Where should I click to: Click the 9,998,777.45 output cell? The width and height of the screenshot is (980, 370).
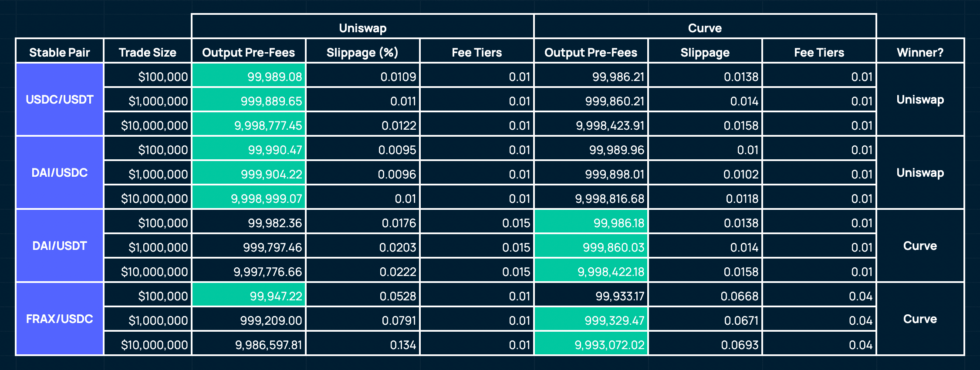(249, 124)
